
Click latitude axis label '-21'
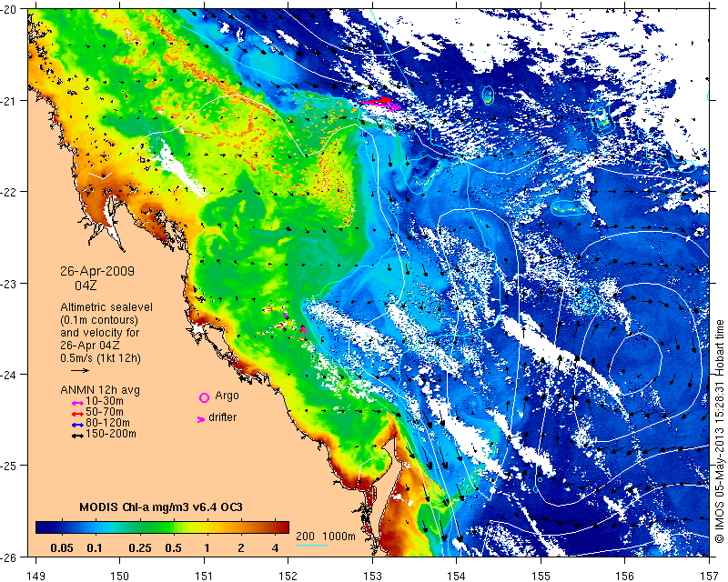pyautogui.click(x=9, y=100)
